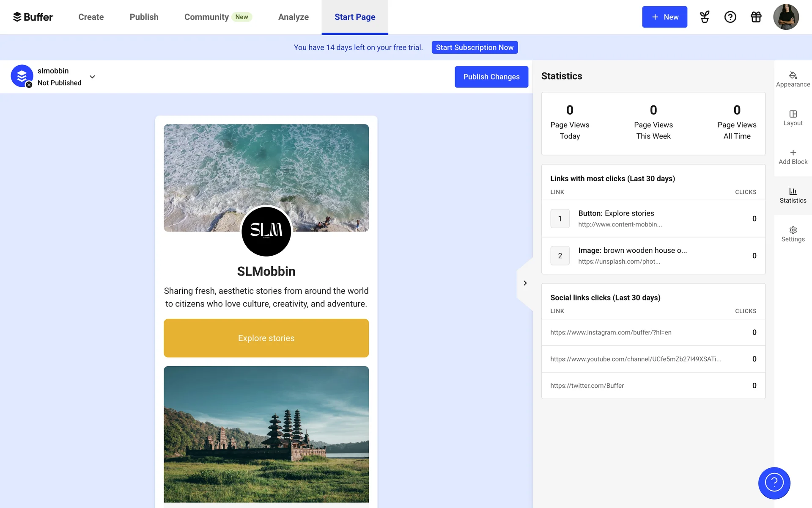Click the blue New button

[664, 17]
